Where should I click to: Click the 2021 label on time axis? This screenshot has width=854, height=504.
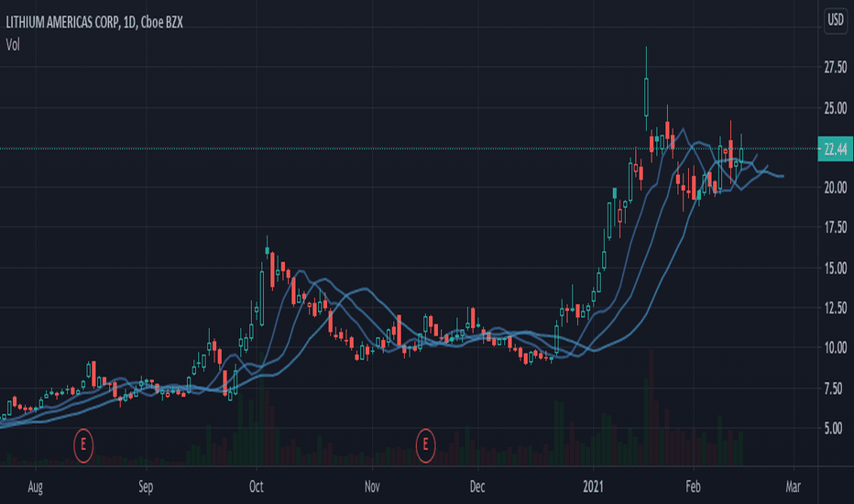593,487
